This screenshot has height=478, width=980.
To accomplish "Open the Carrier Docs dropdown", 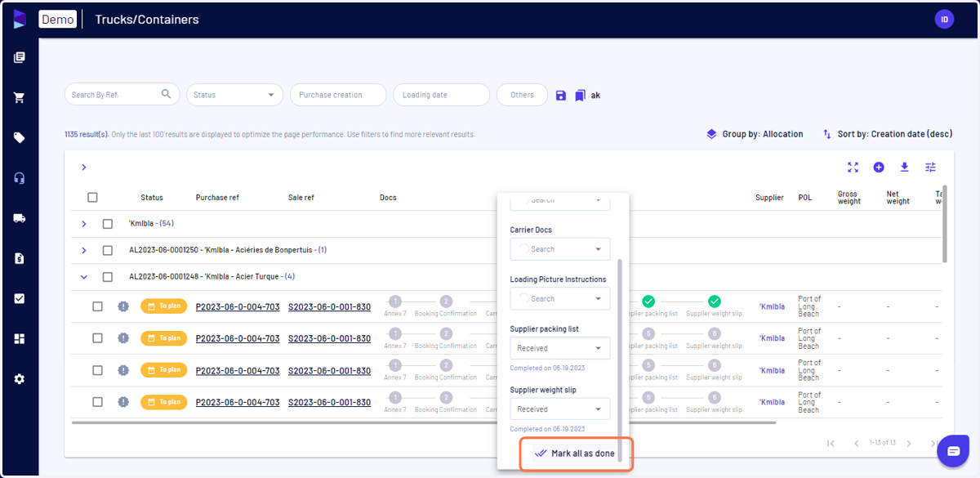I will [x=559, y=249].
